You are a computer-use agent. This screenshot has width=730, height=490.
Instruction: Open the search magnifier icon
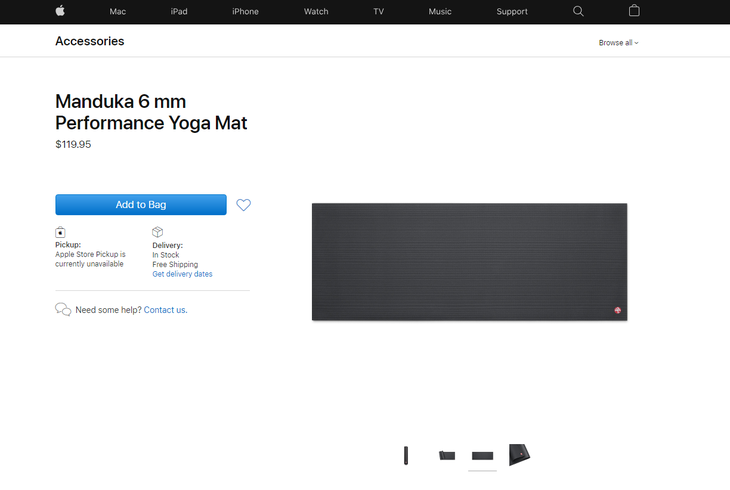(x=578, y=11)
